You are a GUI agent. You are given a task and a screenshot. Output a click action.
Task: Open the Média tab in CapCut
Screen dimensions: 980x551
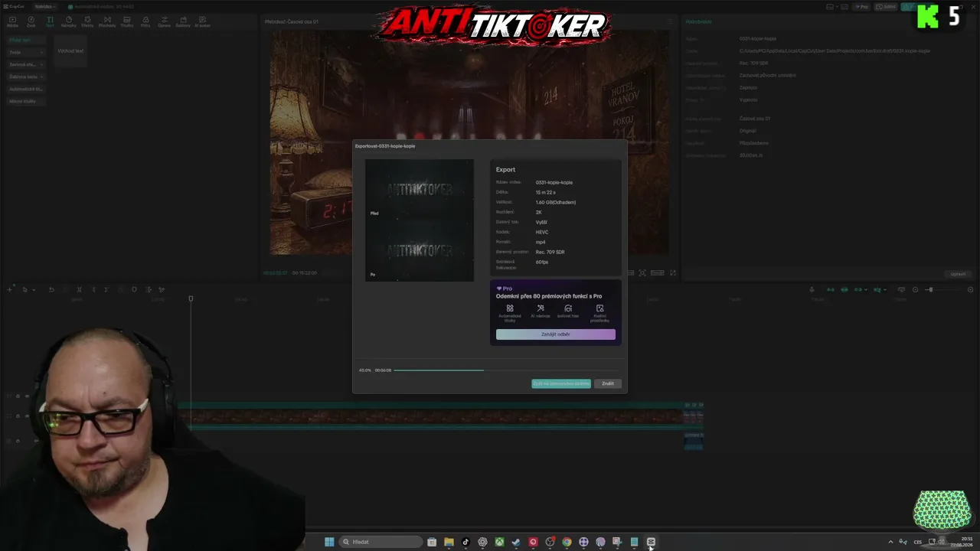(12, 21)
